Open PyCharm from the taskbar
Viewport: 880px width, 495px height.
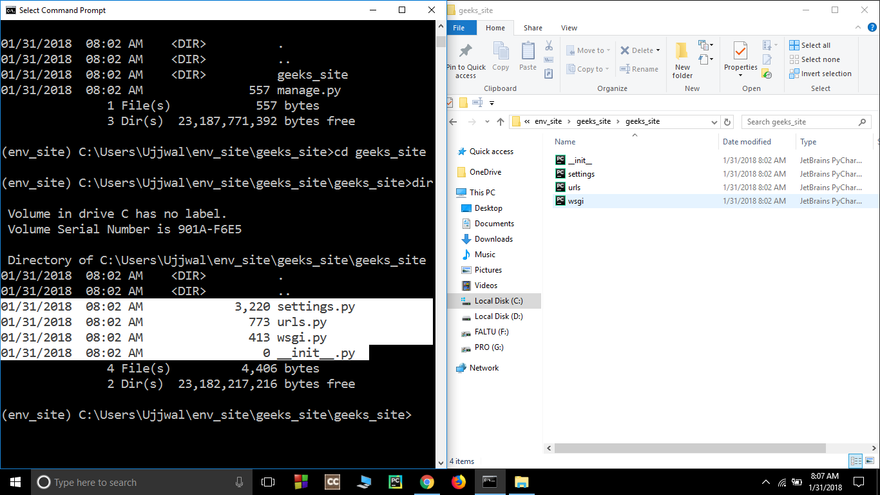pos(395,482)
